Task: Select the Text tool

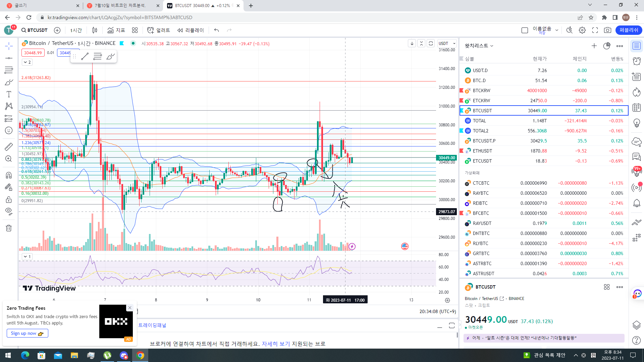Action: point(9,94)
